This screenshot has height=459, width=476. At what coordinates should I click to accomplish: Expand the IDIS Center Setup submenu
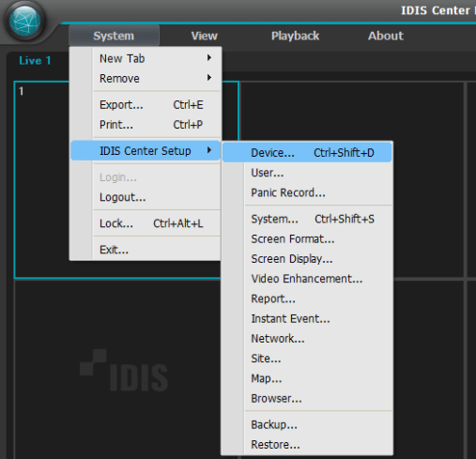click(146, 151)
